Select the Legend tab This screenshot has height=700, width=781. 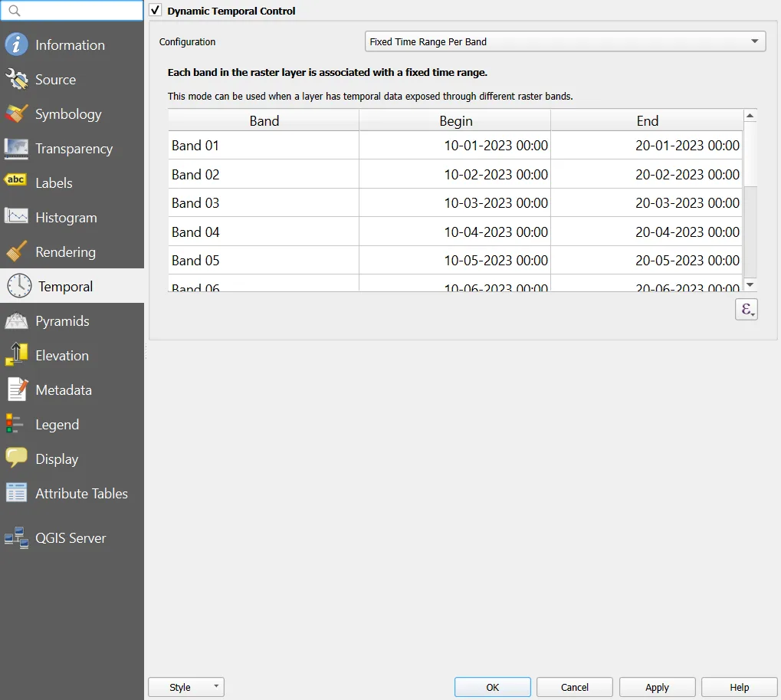(x=72, y=425)
